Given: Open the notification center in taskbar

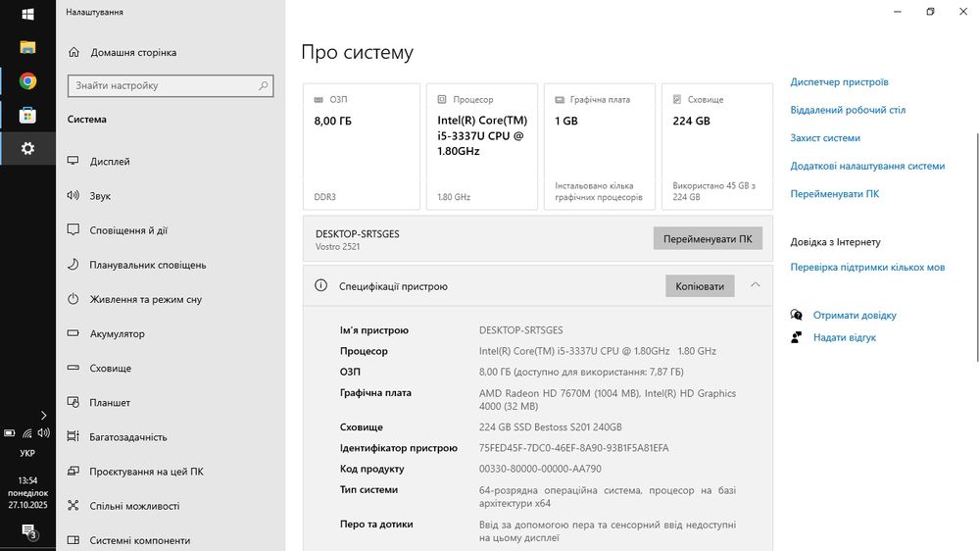Looking at the screenshot, I should tap(28, 531).
